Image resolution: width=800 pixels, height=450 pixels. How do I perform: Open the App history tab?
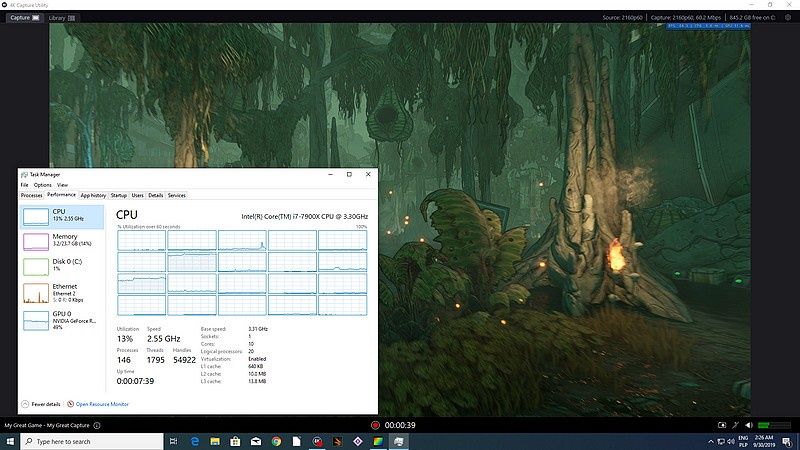click(x=93, y=195)
